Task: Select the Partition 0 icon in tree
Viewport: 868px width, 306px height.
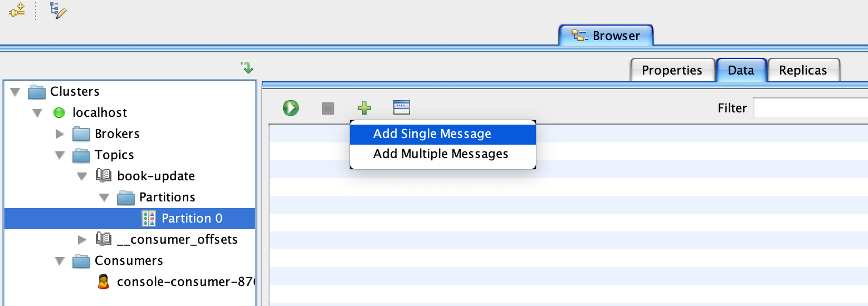Action: pos(149,218)
